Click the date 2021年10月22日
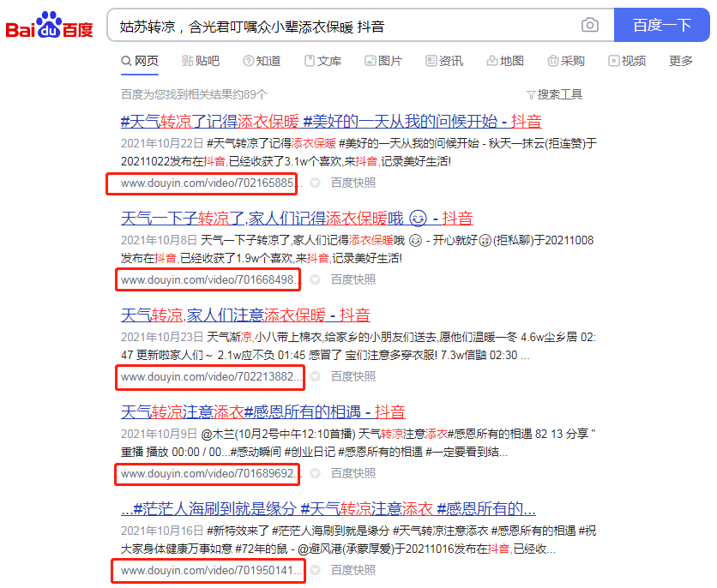 click(x=162, y=143)
